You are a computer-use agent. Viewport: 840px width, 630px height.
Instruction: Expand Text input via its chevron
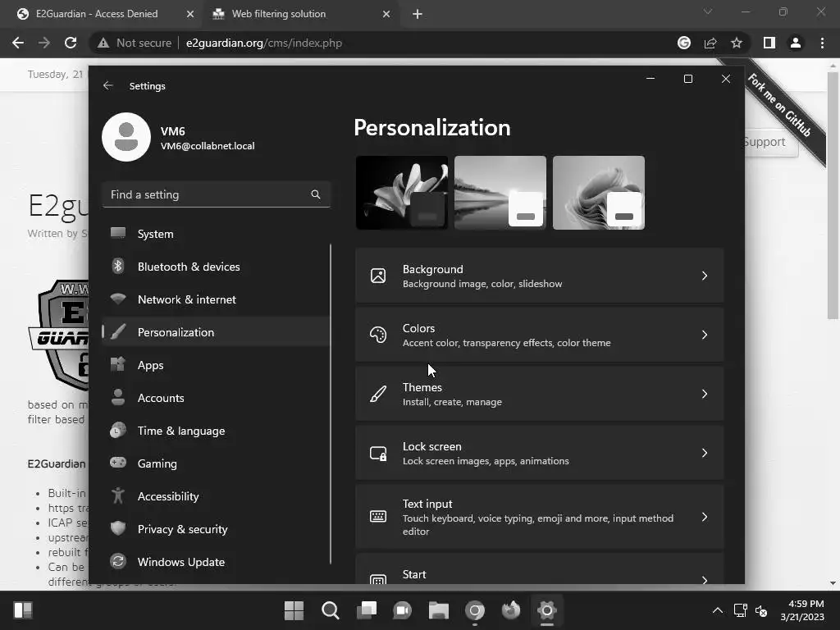705,517
